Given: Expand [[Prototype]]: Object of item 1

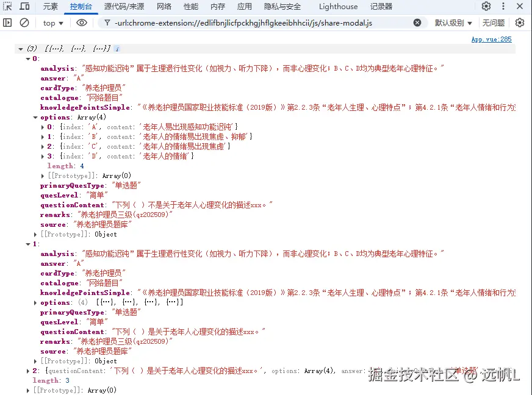Looking at the screenshot, I should tap(35, 361).
